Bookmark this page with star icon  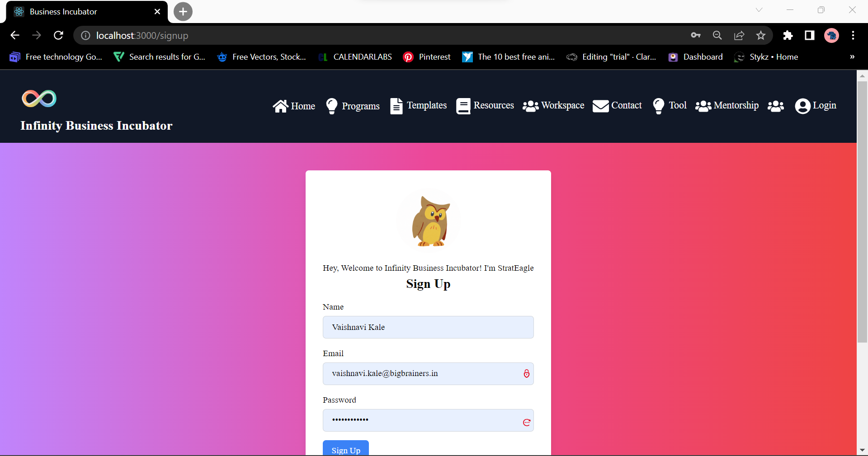coord(761,35)
